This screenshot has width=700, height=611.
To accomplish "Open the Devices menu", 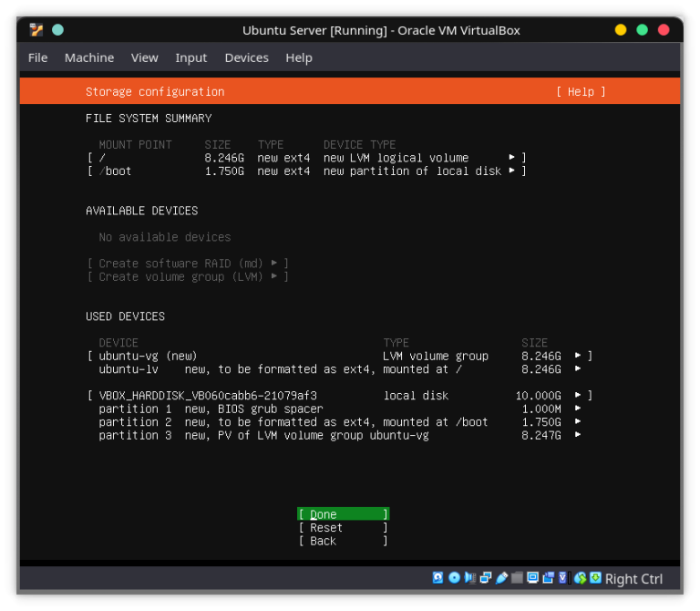I will (246, 57).
